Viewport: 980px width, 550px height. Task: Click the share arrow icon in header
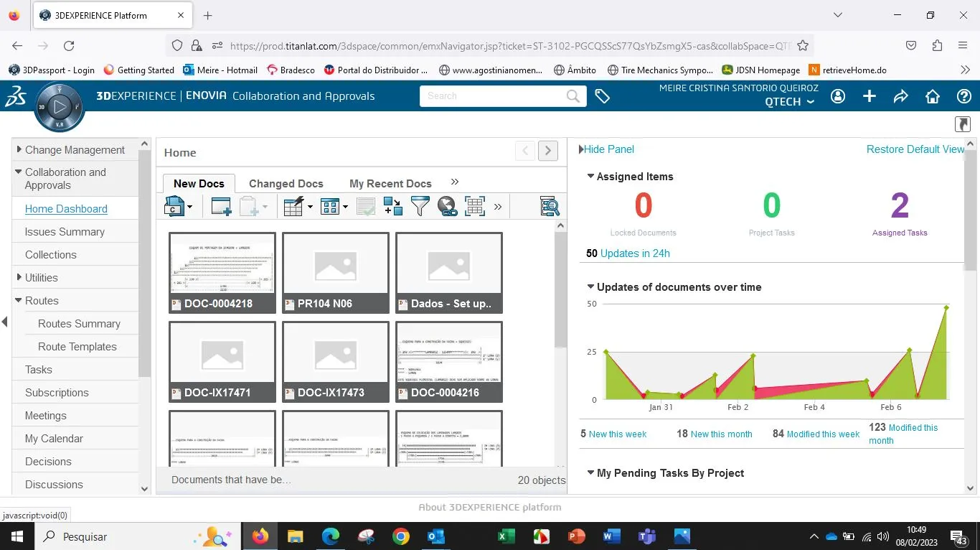point(900,96)
